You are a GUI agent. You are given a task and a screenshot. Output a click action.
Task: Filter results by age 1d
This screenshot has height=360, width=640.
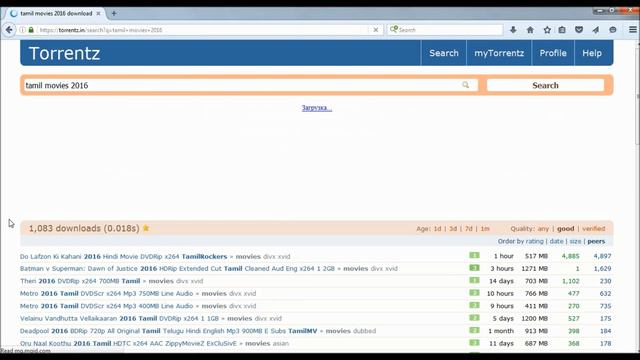[x=437, y=229]
